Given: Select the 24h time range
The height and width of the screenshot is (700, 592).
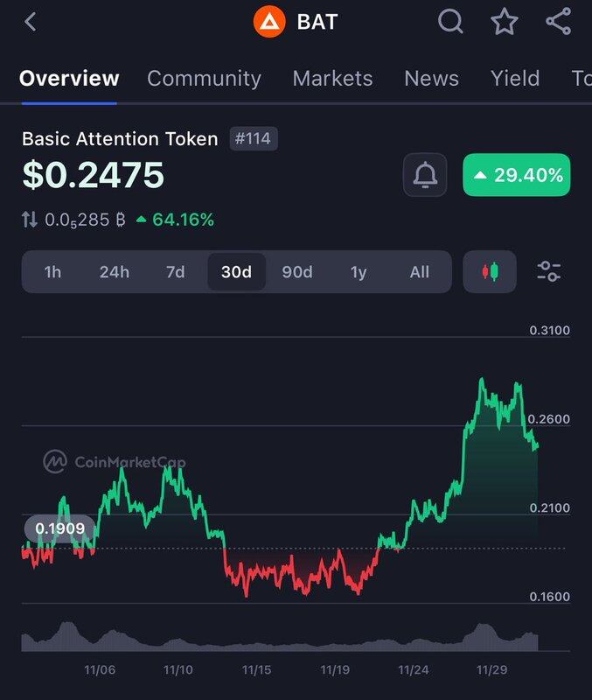Looking at the screenshot, I should pyautogui.click(x=114, y=272).
